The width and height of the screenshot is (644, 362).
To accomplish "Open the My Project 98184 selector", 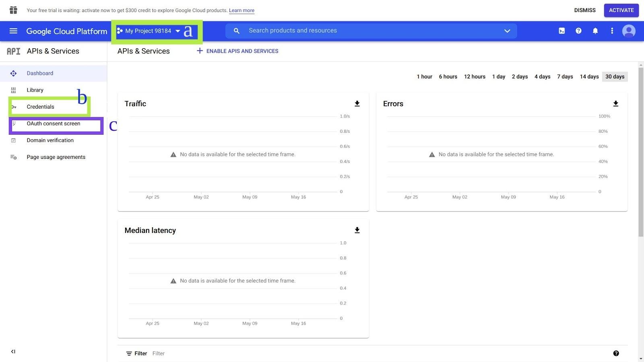I will tap(149, 31).
